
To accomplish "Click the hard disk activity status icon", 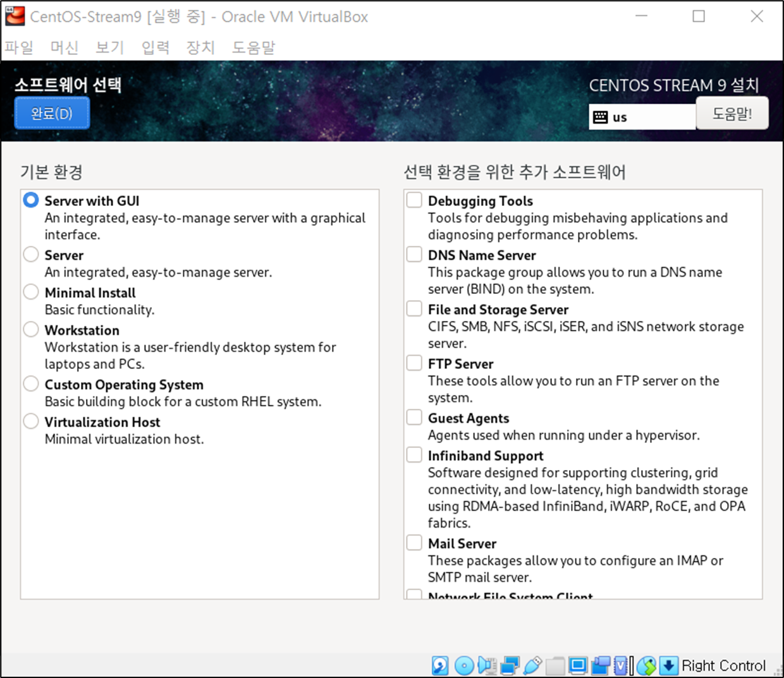I will [440, 665].
